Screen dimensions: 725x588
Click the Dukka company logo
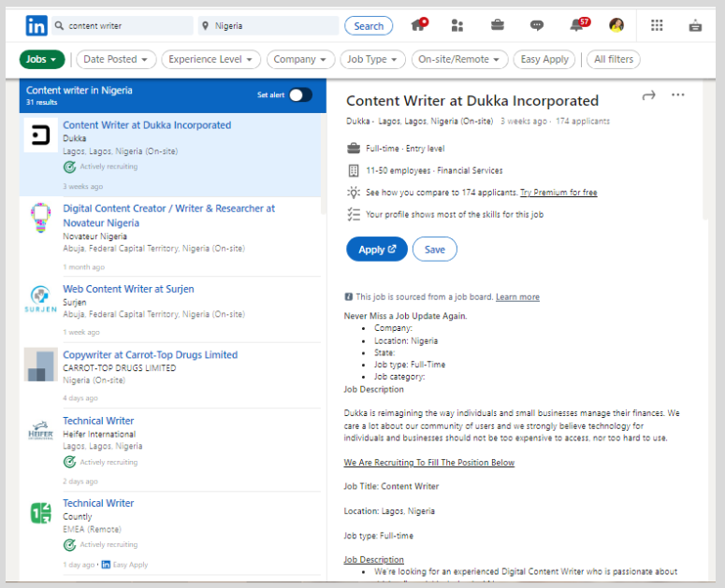pos(40,136)
